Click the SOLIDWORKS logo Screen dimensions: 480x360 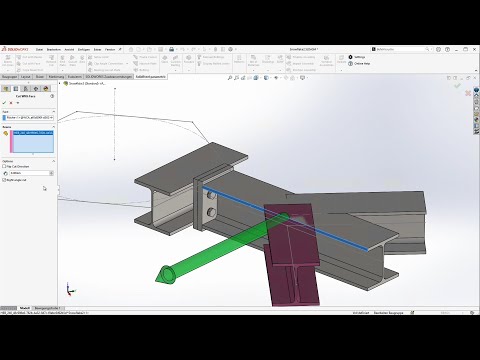point(15,49)
